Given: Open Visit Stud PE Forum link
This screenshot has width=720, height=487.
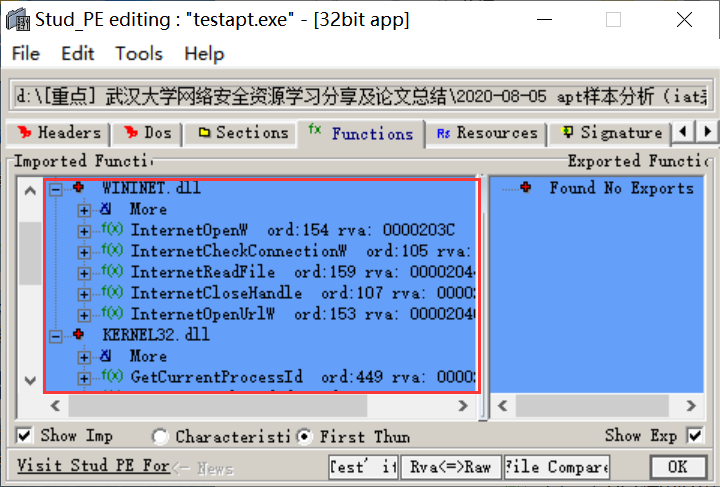Looking at the screenshot, I should [93, 465].
